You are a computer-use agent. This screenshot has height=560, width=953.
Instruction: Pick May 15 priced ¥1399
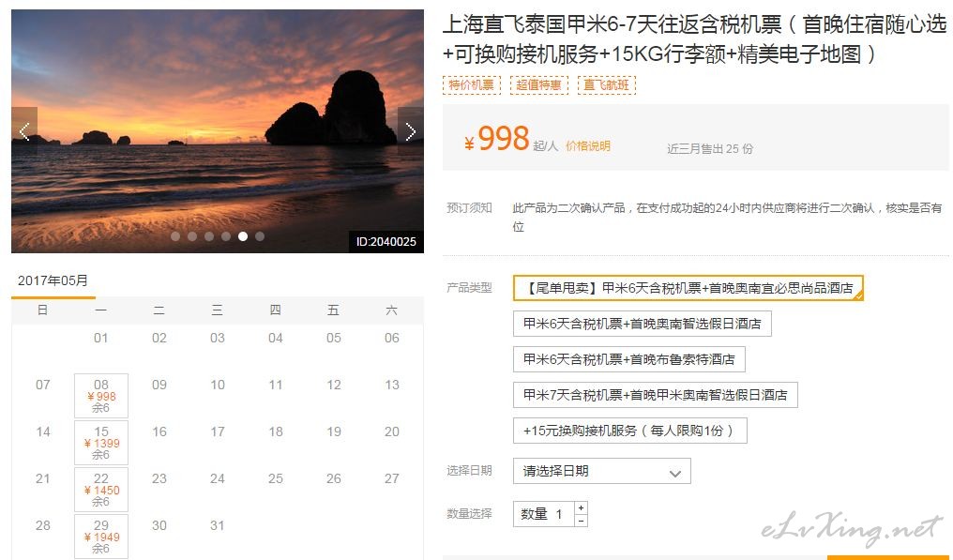tap(101, 443)
